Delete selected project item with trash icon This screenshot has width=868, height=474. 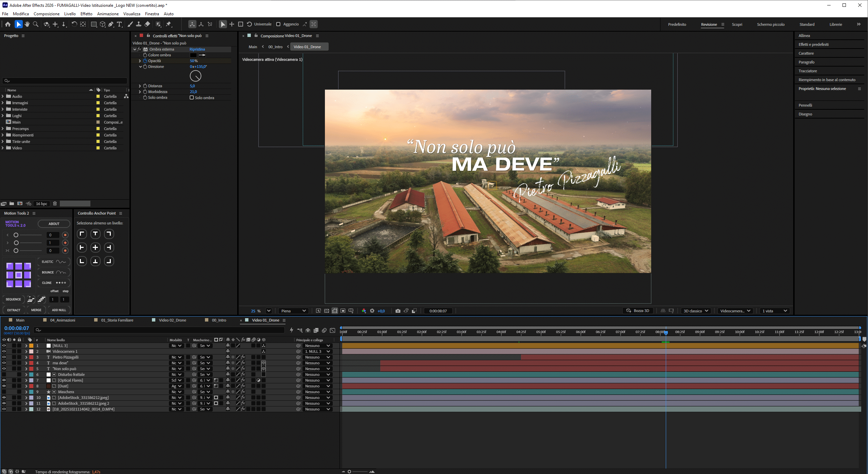[x=55, y=204]
